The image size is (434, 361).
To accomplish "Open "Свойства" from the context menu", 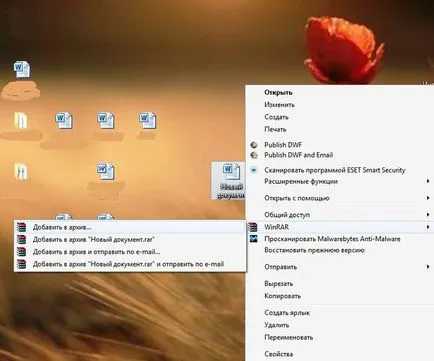I will [279, 354].
